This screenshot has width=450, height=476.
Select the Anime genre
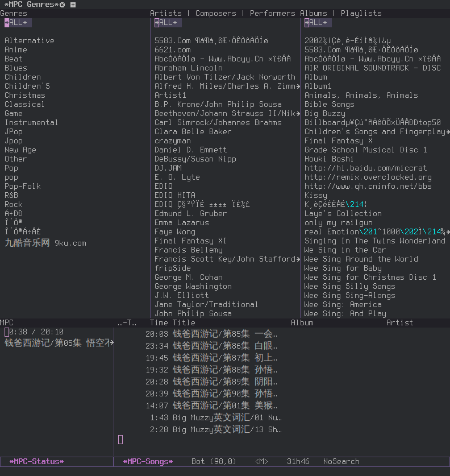point(16,49)
